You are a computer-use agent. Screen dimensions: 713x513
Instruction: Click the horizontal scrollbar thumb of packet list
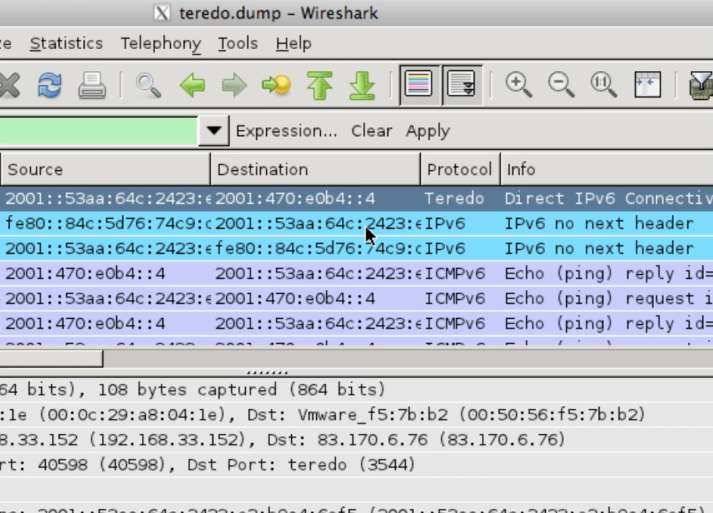51,359
